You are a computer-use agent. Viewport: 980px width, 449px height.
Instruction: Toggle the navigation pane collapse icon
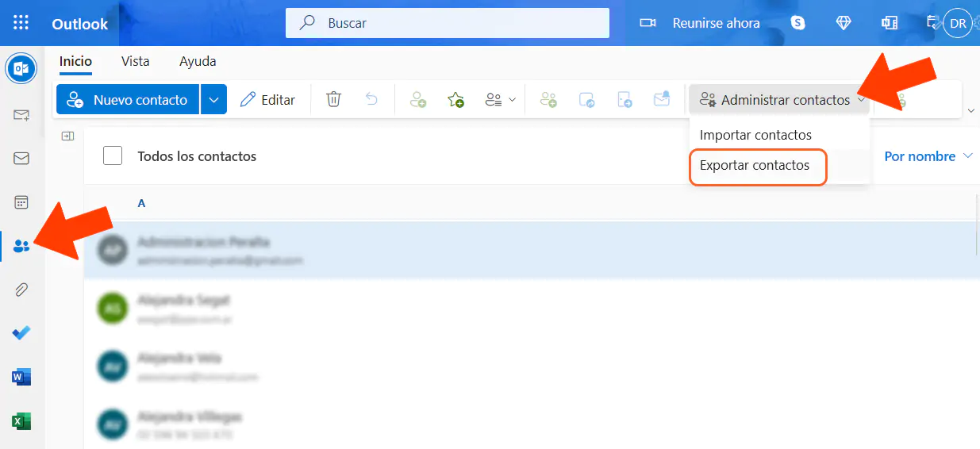point(67,136)
